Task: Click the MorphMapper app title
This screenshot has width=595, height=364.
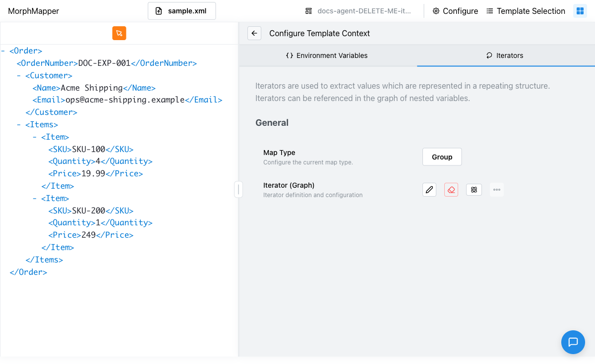Action: 33,11
